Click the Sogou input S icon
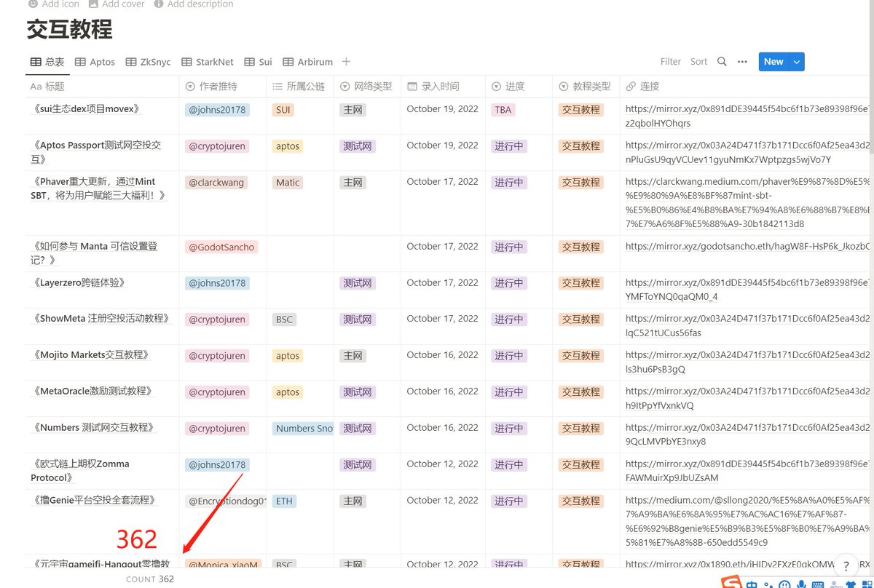 pos(731,582)
